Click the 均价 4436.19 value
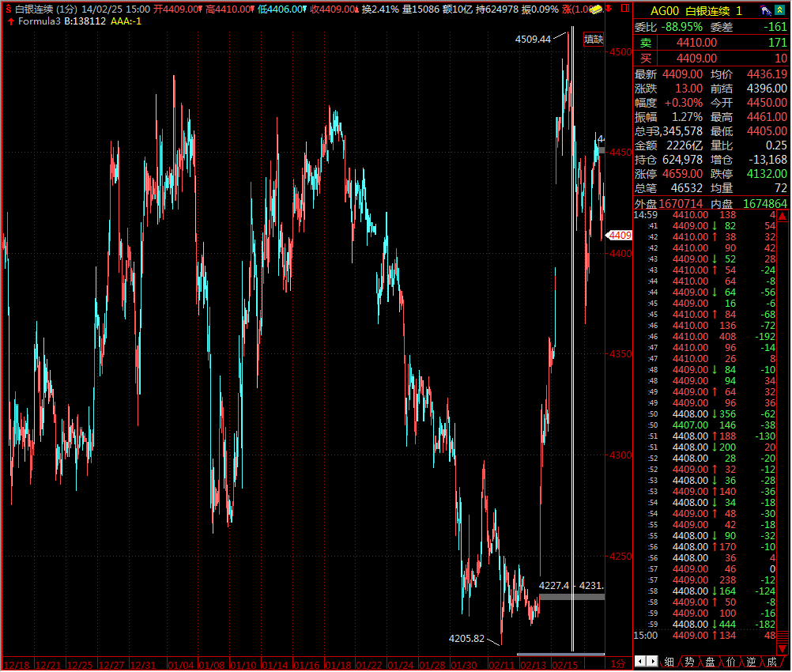Image resolution: width=792 pixels, height=672 pixels. tap(767, 74)
